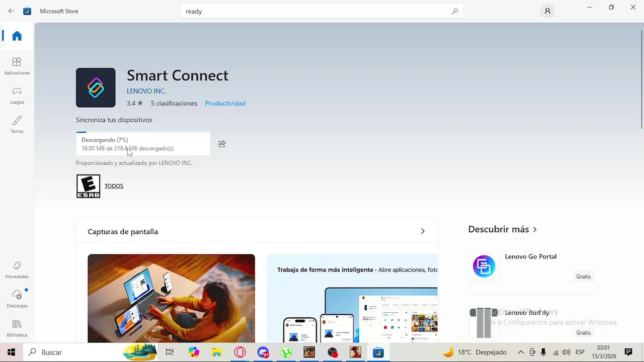Expand Descubrir más section chevron

point(534,229)
